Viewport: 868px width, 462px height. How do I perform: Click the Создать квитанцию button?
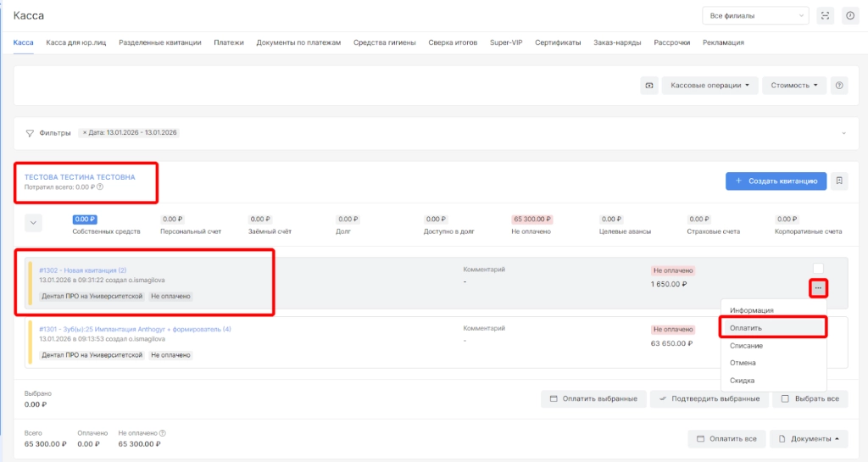775,181
